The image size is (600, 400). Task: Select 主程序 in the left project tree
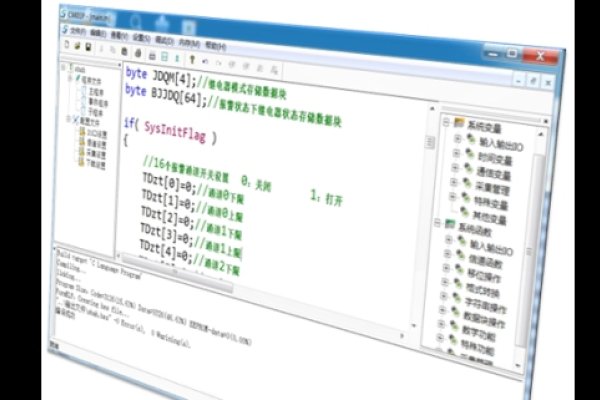click(96, 92)
